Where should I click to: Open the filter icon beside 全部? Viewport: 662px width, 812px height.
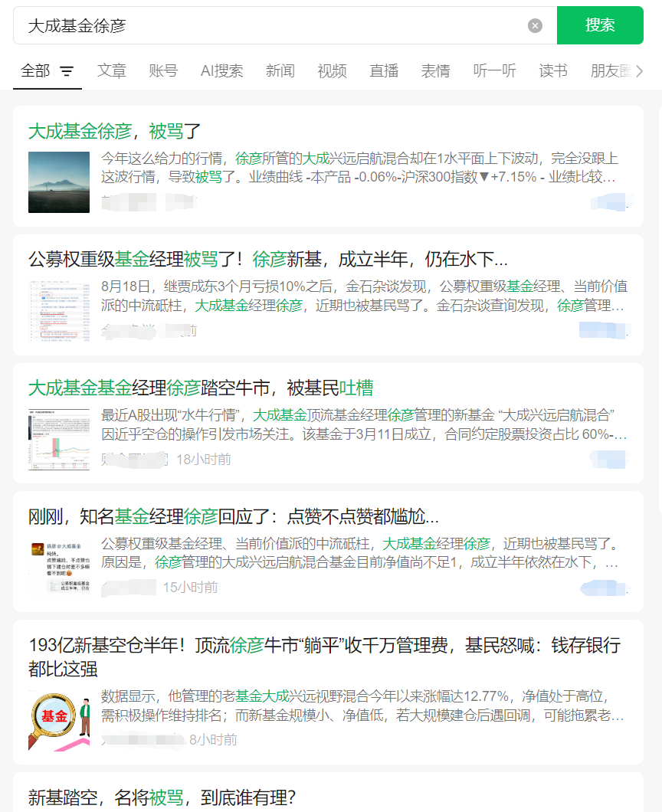[x=67, y=71]
